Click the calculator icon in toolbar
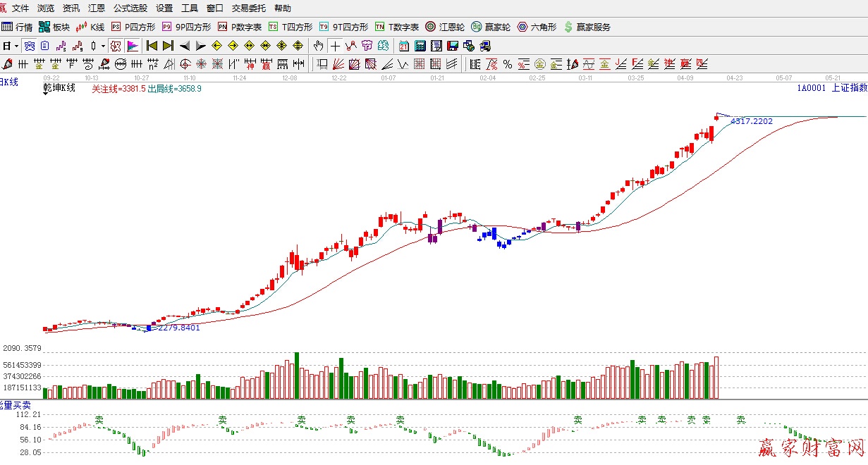Screen dimensions: 868x465 pos(420,46)
